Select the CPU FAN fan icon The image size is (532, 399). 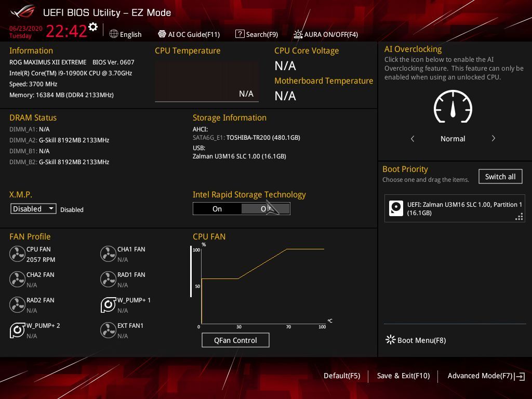17,254
